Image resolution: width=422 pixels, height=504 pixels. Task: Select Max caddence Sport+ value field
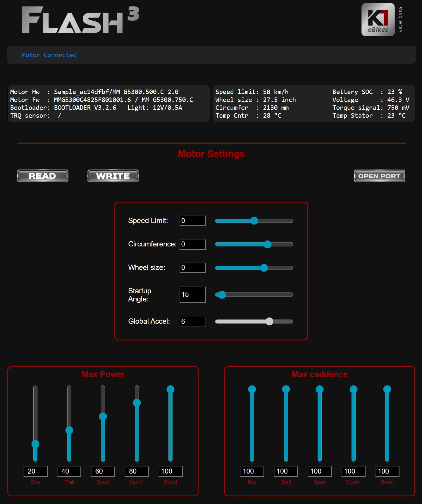point(354,471)
